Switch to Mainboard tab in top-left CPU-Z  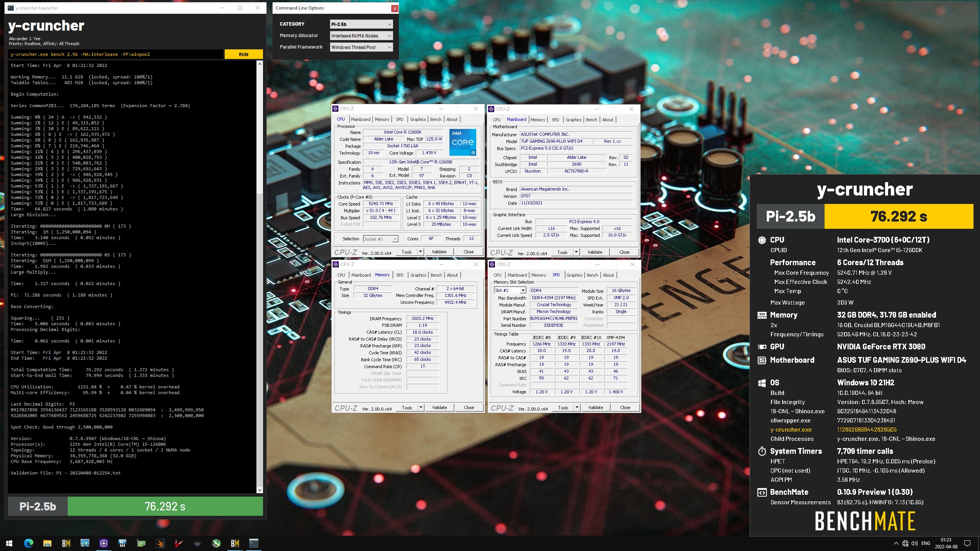pos(361,119)
